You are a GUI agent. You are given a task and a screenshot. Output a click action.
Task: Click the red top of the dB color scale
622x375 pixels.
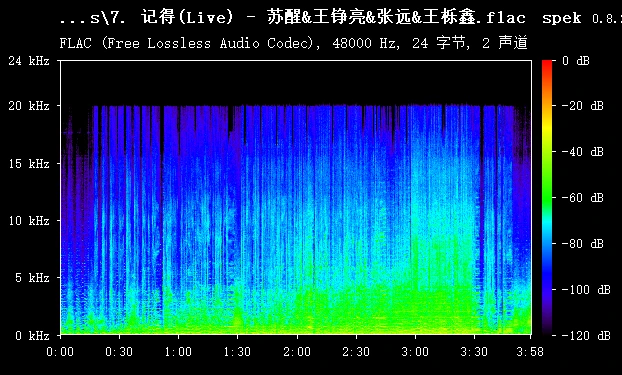(x=547, y=64)
